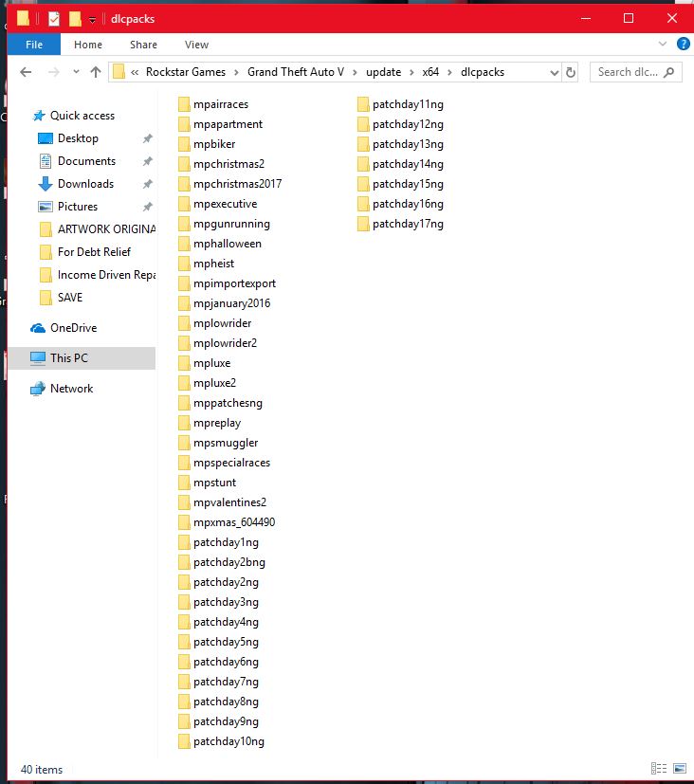Open Downloads in the navigation pane
Viewport: 694px width, 784px height.
85,184
